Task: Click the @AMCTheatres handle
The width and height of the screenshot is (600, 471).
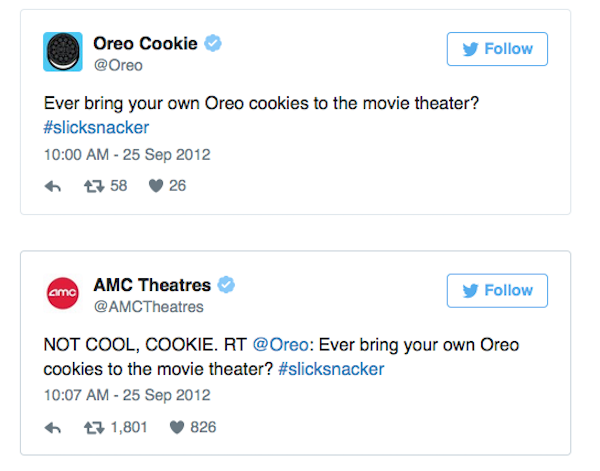Action: coord(149,307)
